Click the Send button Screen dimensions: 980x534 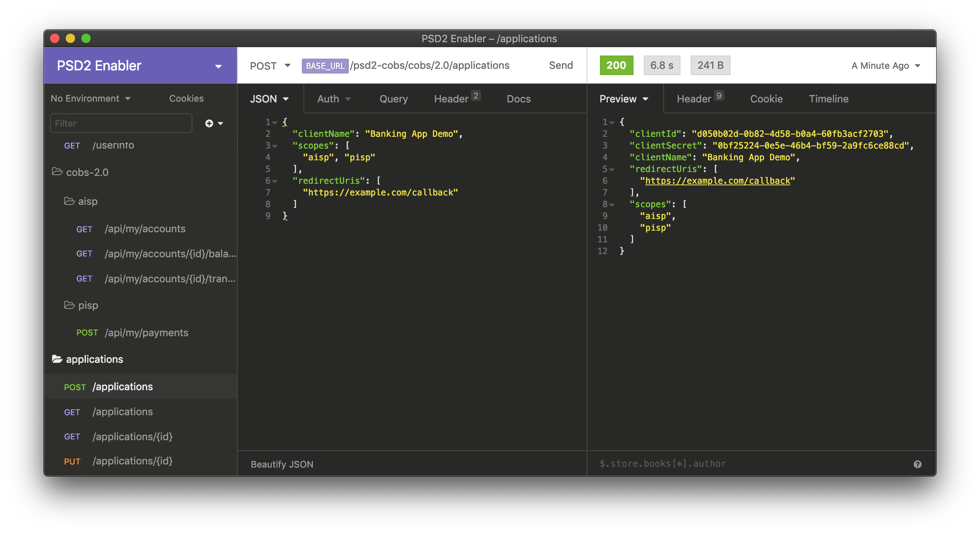coord(561,65)
